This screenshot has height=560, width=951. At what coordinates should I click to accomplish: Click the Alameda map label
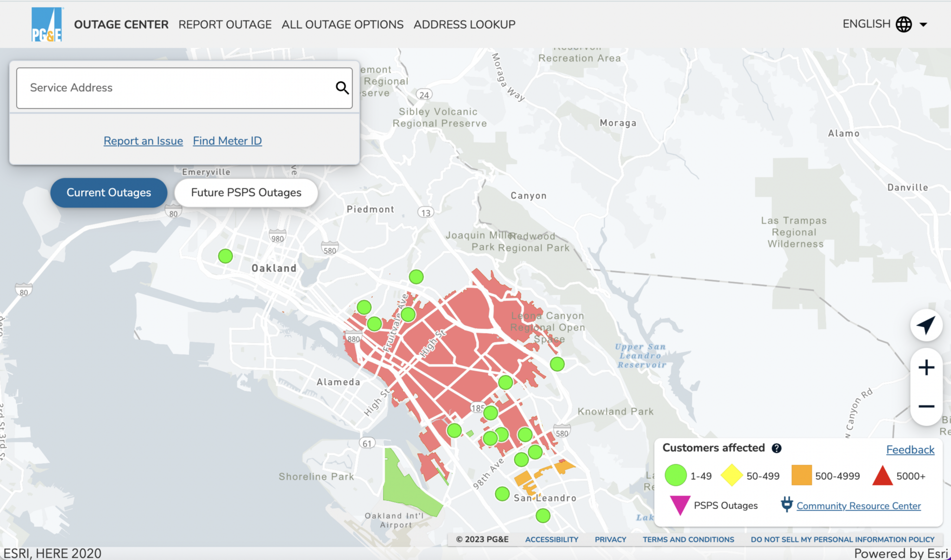339,382
